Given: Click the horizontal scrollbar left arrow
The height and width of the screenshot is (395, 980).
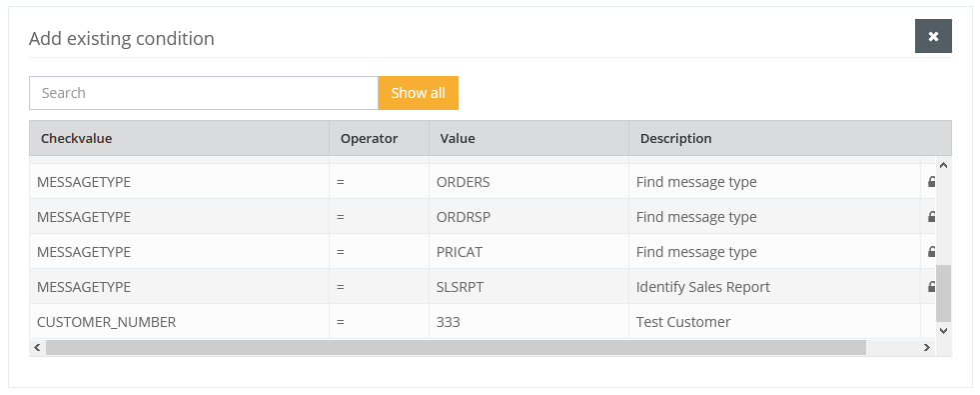Looking at the screenshot, I should pyautogui.click(x=37, y=347).
